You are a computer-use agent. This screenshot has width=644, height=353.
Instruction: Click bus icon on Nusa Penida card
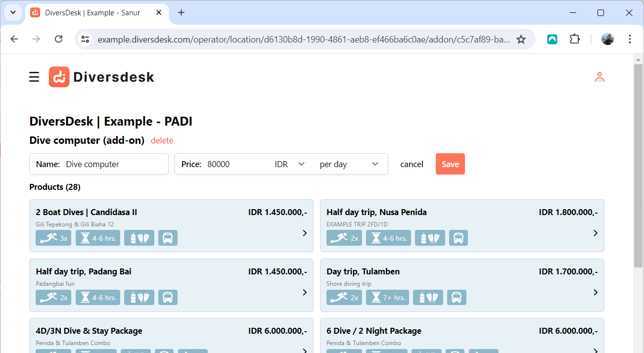point(459,238)
